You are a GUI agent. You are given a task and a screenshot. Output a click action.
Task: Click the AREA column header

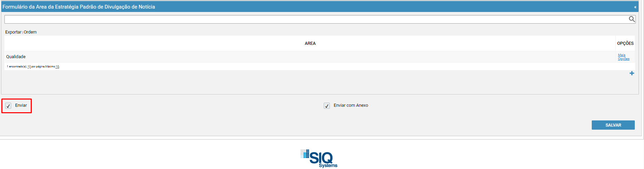[310, 43]
